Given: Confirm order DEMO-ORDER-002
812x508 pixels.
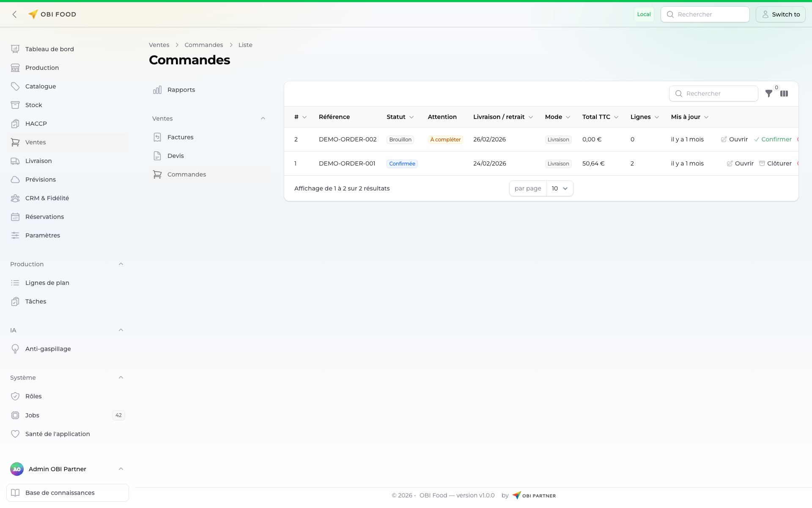Looking at the screenshot, I should coord(773,139).
